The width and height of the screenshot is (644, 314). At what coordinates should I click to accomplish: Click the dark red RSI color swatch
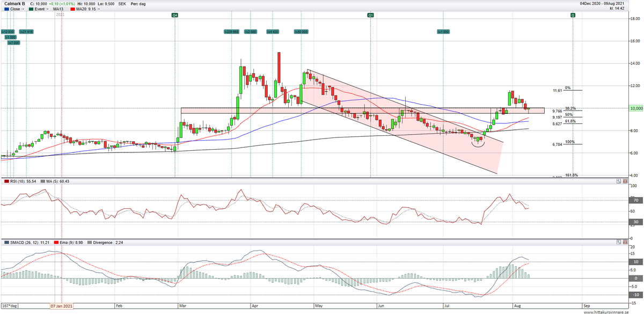pyautogui.click(x=5, y=182)
